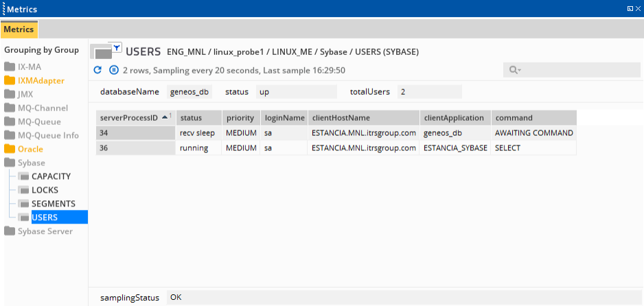Sort by the loginName column header
The image size is (644, 306).
(284, 118)
